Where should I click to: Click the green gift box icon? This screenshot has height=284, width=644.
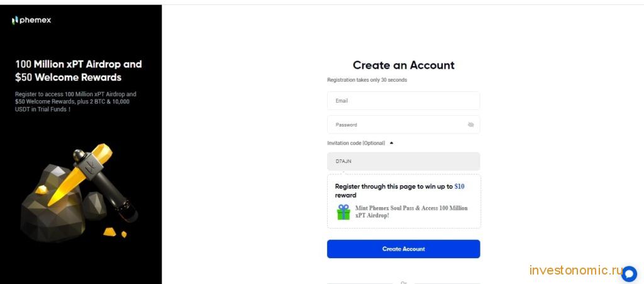pos(343,212)
